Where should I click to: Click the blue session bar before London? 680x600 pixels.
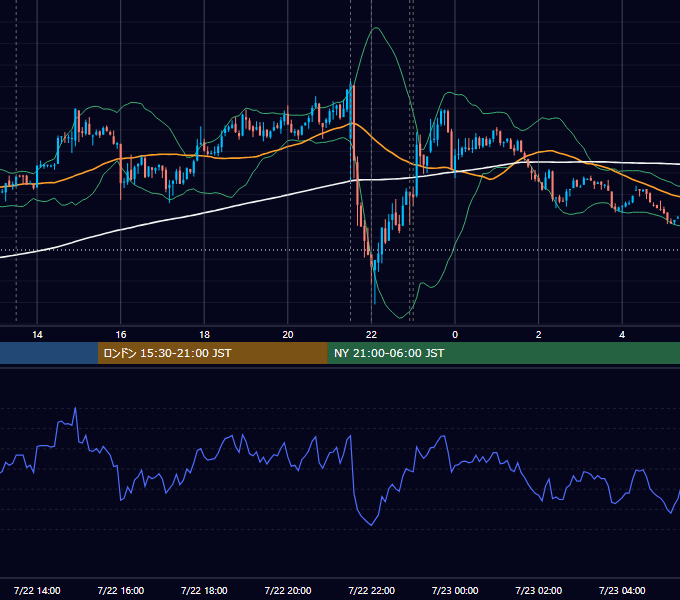point(49,353)
